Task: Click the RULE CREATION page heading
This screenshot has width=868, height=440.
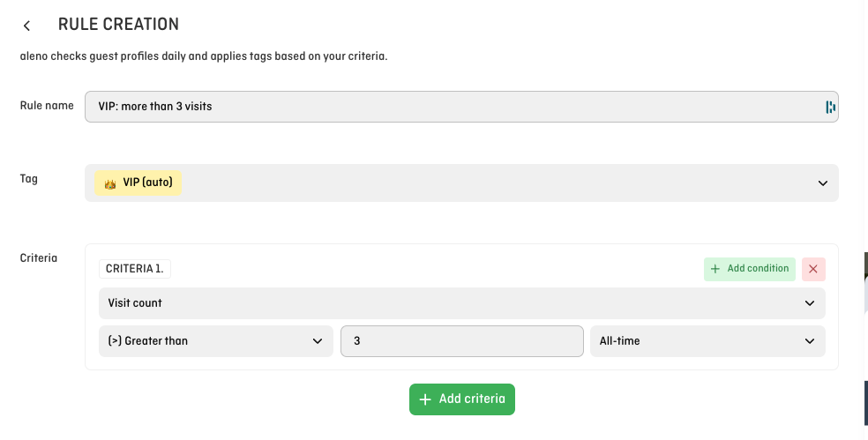Action: pyautogui.click(x=118, y=25)
